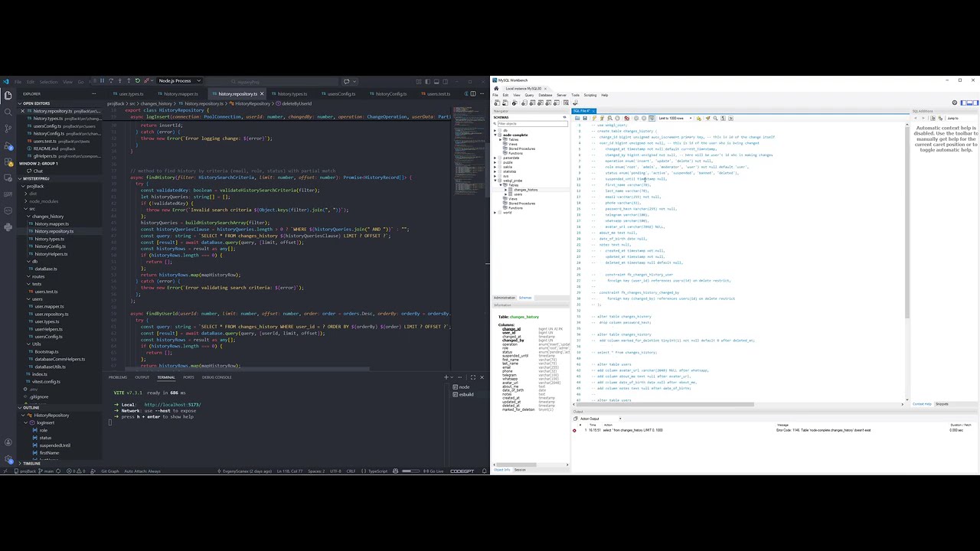This screenshot has width=980, height=551.
Task: Click stop execution icon in Workbench
Action: (617, 118)
